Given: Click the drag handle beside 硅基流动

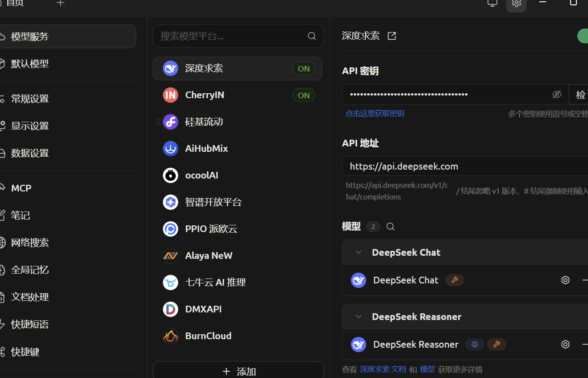Looking at the screenshot, I should (x=158, y=122).
